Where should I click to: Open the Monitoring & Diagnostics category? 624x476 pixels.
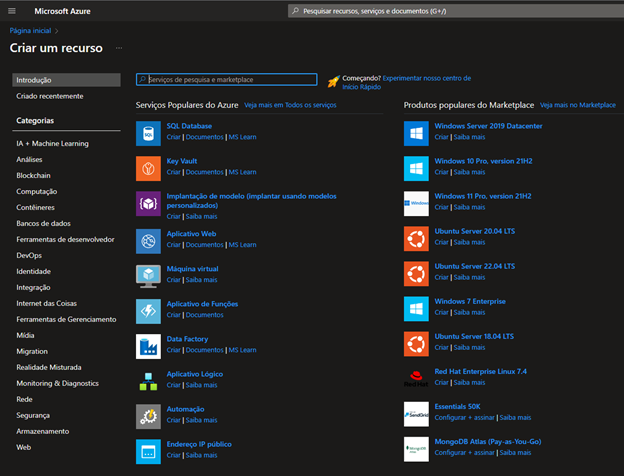click(57, 383)
